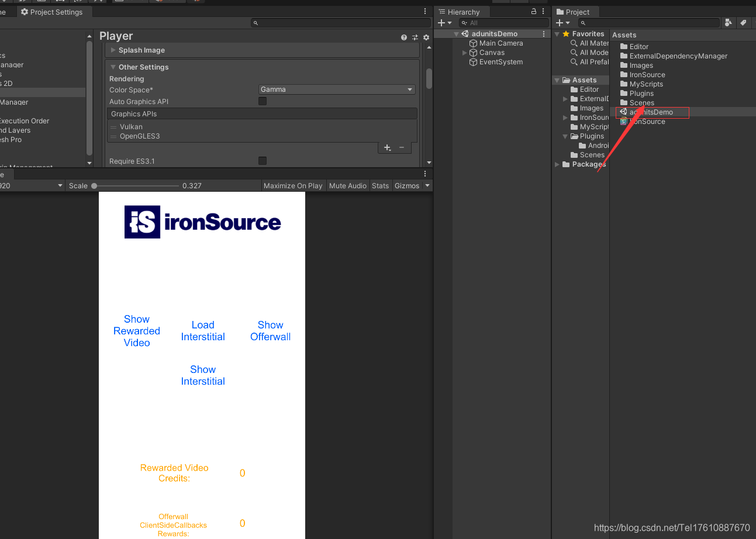Select the IronSource folder in Assets list

click(643, 75)
